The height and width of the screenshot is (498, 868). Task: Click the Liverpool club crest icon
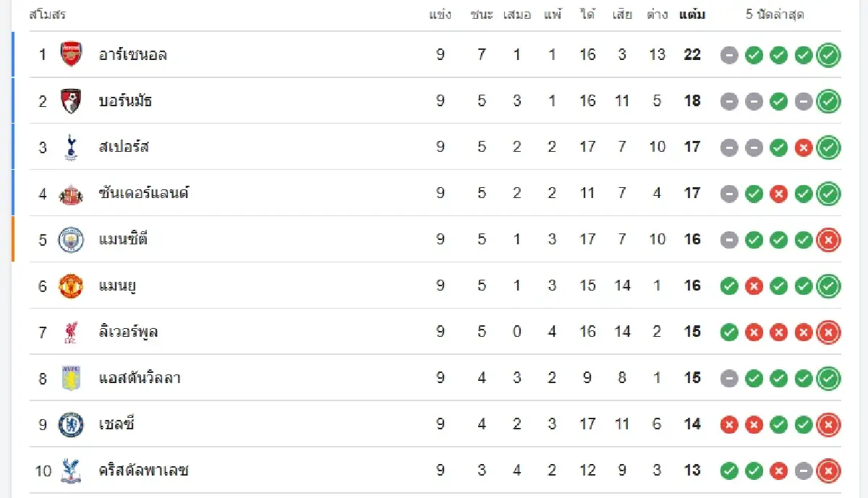click(x=71, y=332)
